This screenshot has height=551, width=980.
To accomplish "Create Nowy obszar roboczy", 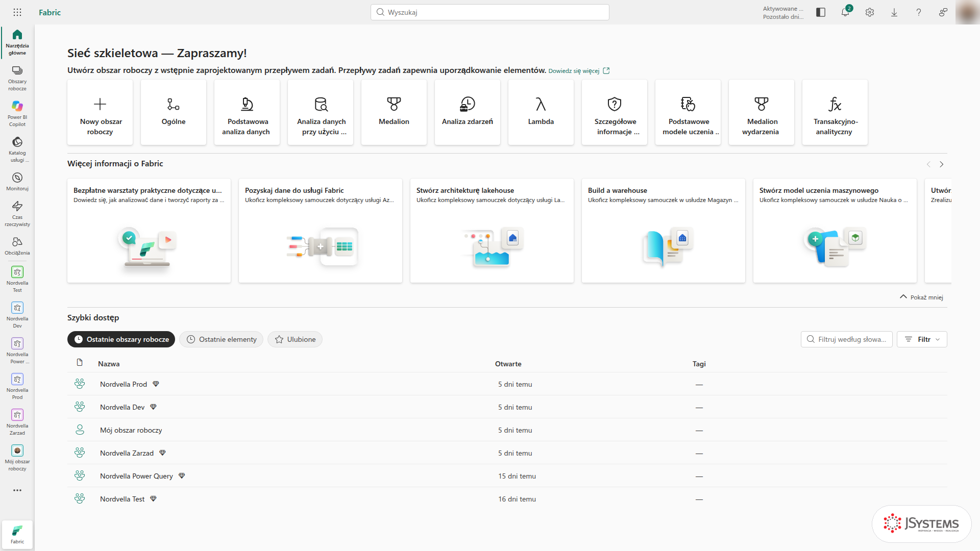I will tap(100, 112).
